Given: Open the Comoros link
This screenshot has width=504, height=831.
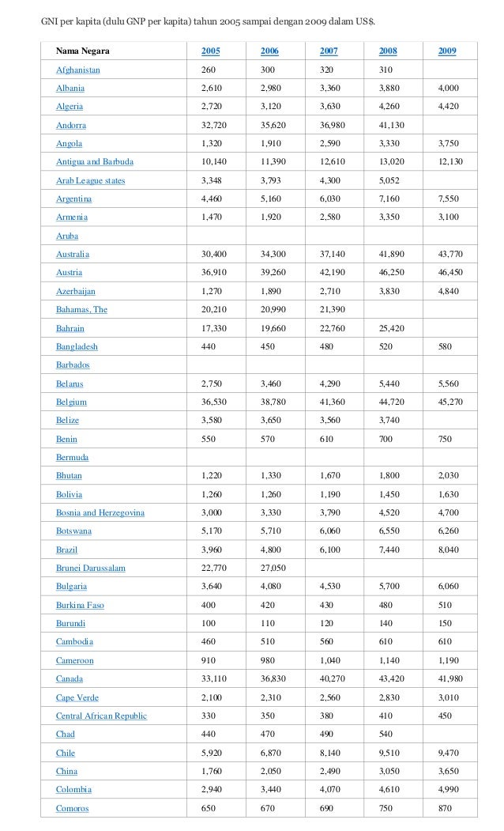Looking at the screenshot, I should click(72, 808).
